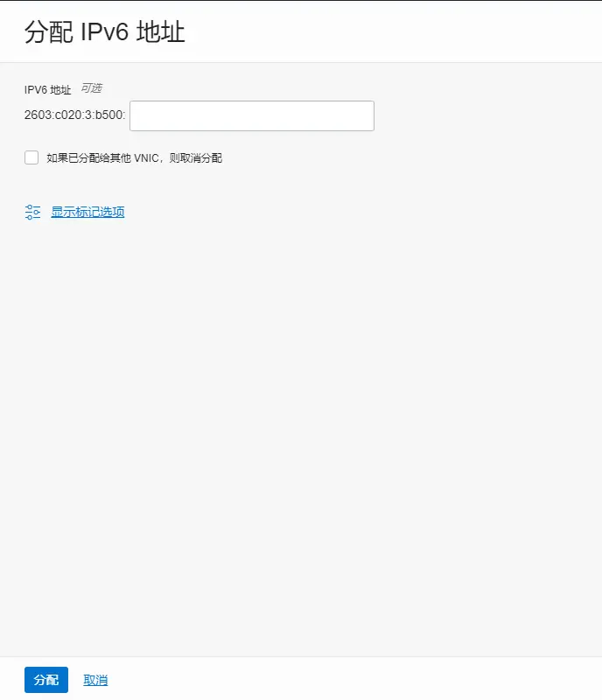
Task: Click the 如果已分配给其他 VNIC checkbox label text
Action: 134,158
